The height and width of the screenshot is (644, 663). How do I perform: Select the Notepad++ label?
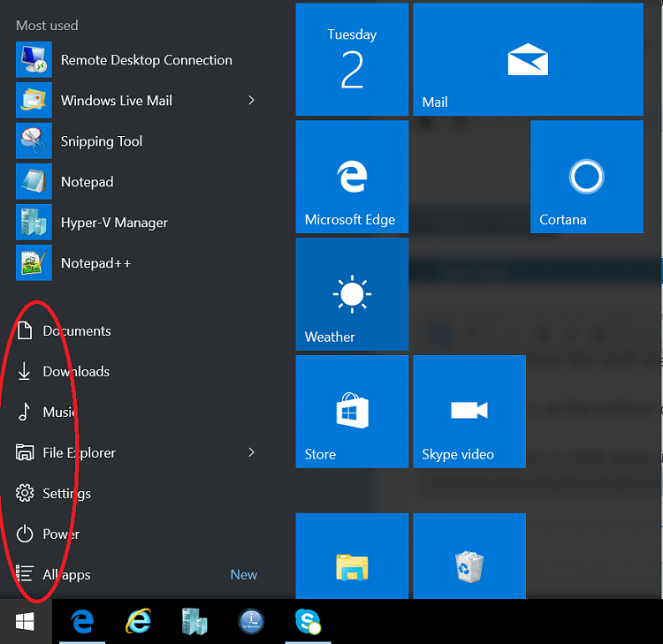(x=96, y=263)
